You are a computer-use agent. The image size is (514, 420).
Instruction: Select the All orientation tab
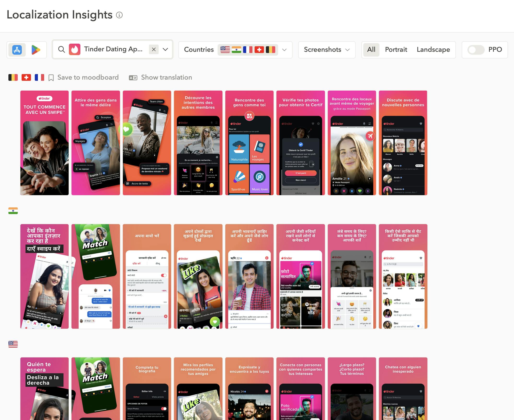coord(371,50)
